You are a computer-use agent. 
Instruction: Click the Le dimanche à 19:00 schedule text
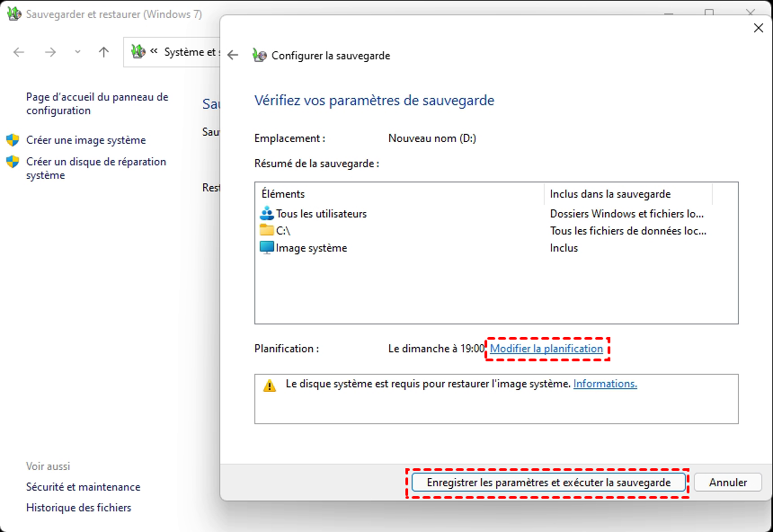tap(436, 349)
